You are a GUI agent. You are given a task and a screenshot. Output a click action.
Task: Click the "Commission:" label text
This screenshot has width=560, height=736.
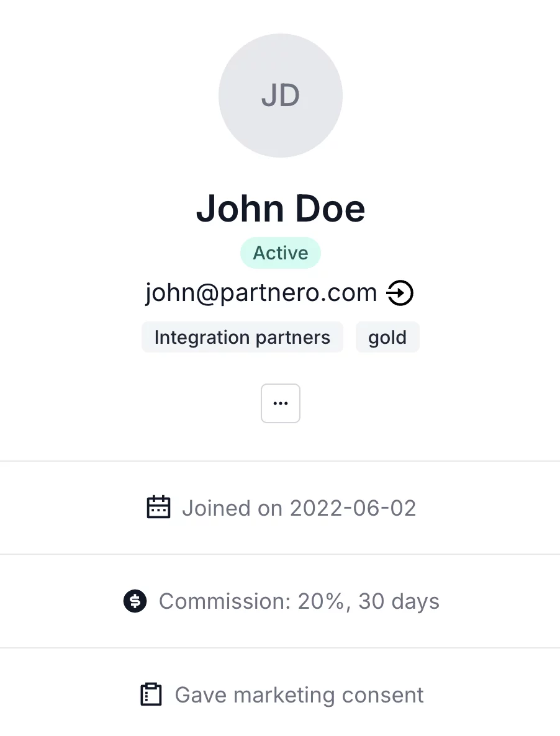[225, 601]
